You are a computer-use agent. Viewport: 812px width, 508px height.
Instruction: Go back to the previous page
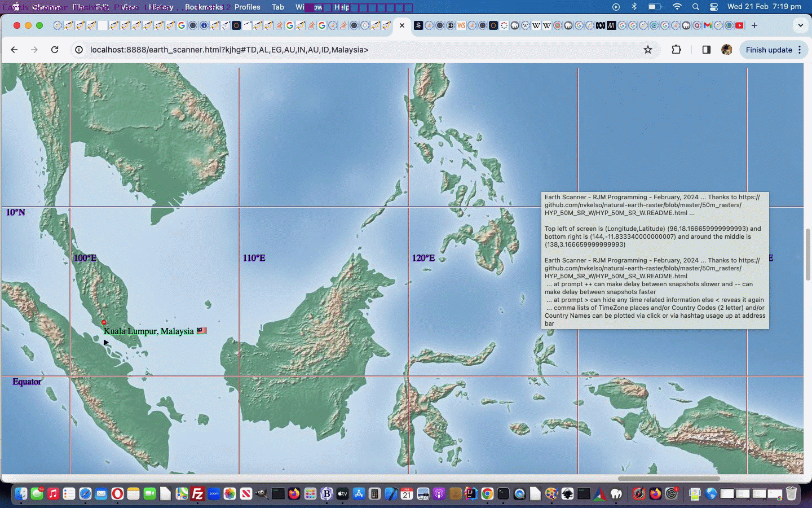(14, 50)
